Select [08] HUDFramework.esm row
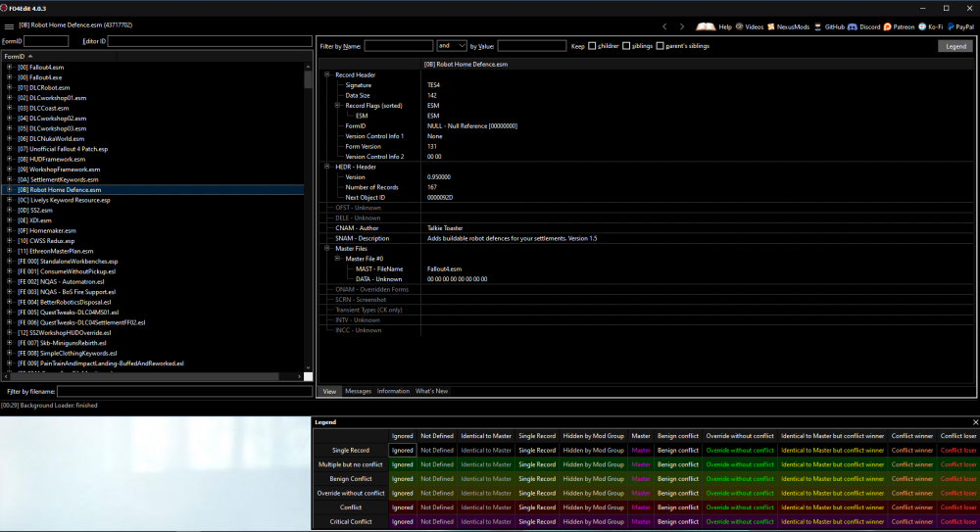 click(x=153, y=159)
